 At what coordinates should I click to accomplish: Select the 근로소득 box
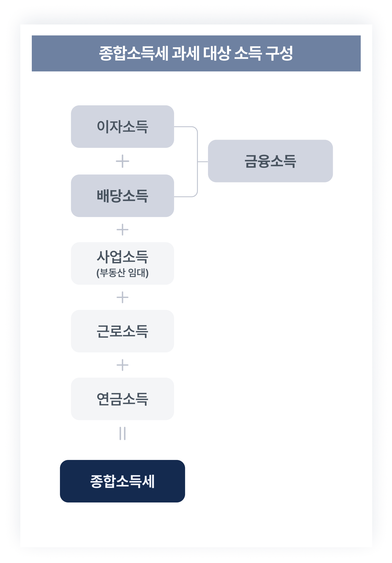(122, 331)
